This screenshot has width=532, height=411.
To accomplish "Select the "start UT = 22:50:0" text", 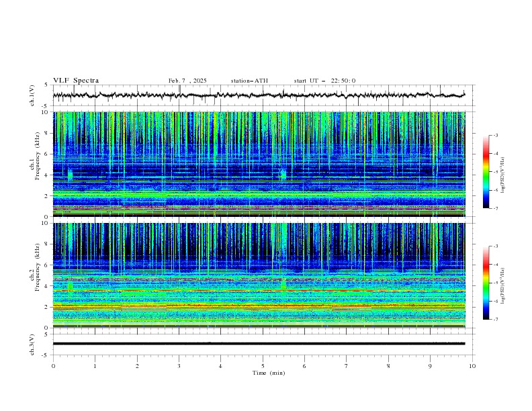I will [324, 81].
